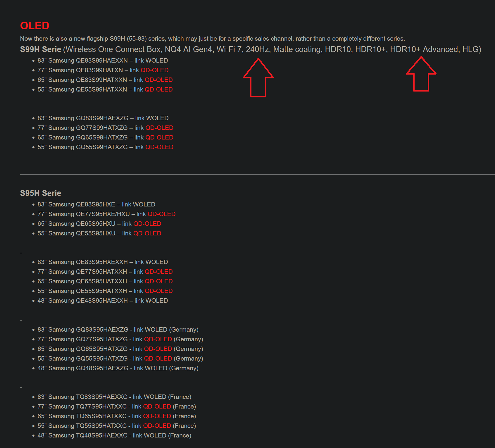Open the link for 77" Samsung GQ77S99HATXZG

139,128
